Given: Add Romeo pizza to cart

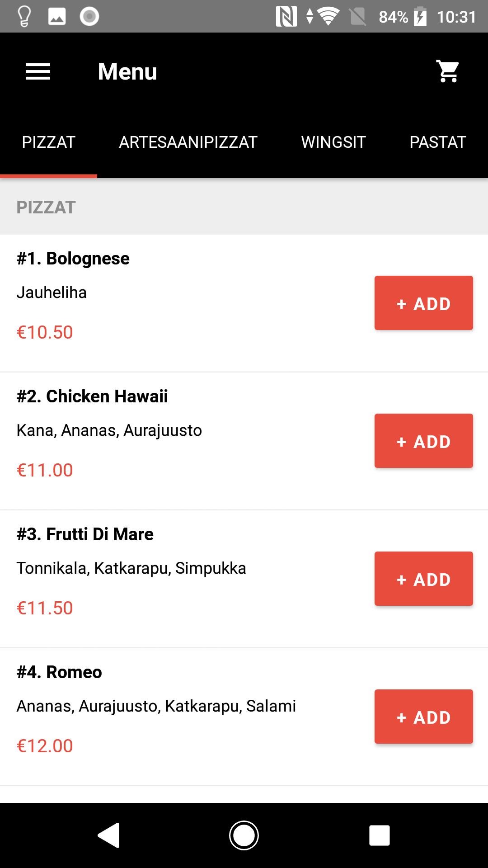Looking at the screenshot, I should (x=423, y=717).
